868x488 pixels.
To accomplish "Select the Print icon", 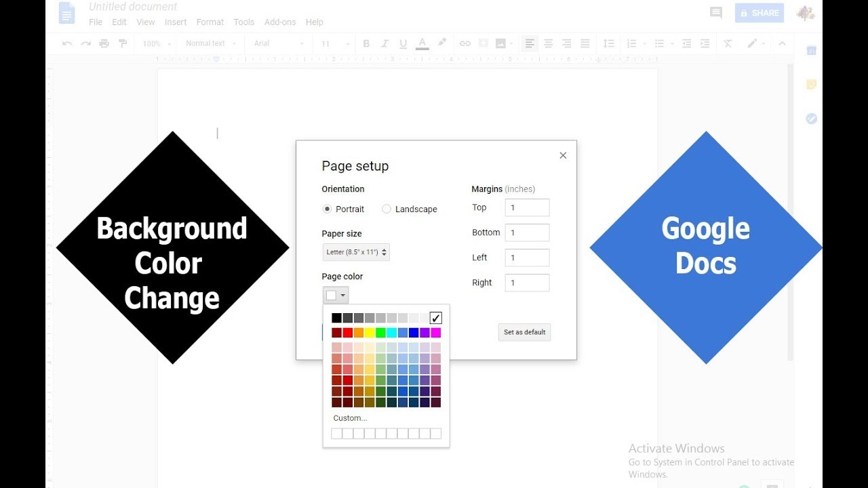I will (x=104, y=43).
